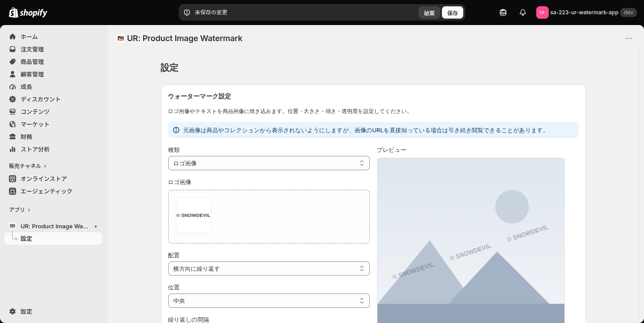Click the sa-223-ur-watermark-app store name

tap(584, 13)
